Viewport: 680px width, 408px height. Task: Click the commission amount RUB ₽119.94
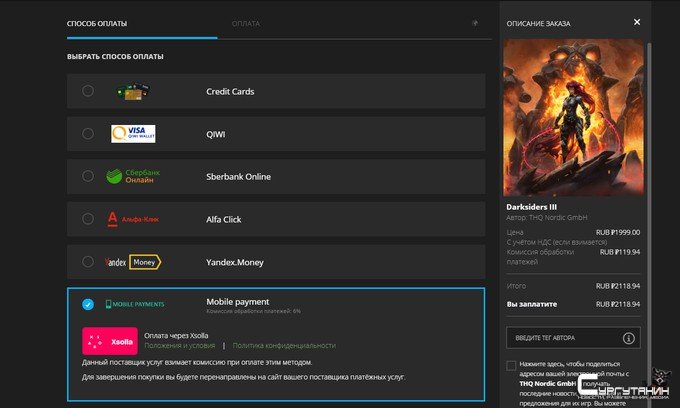[620, 252]
